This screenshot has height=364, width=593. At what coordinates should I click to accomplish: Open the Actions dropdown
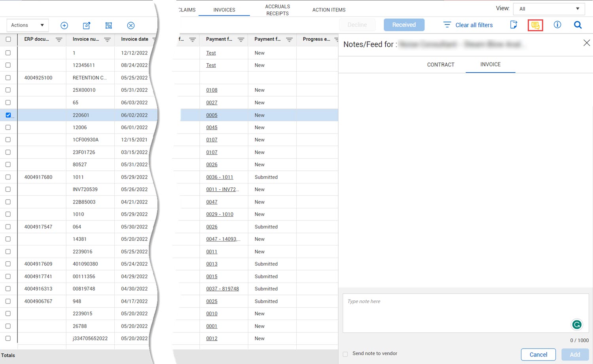28,25
